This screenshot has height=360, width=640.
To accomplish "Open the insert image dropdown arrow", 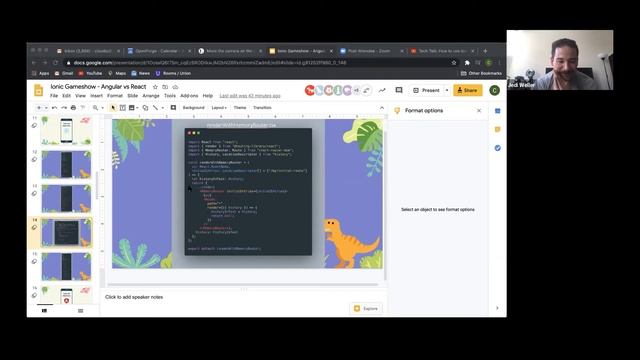I will 137,108.
